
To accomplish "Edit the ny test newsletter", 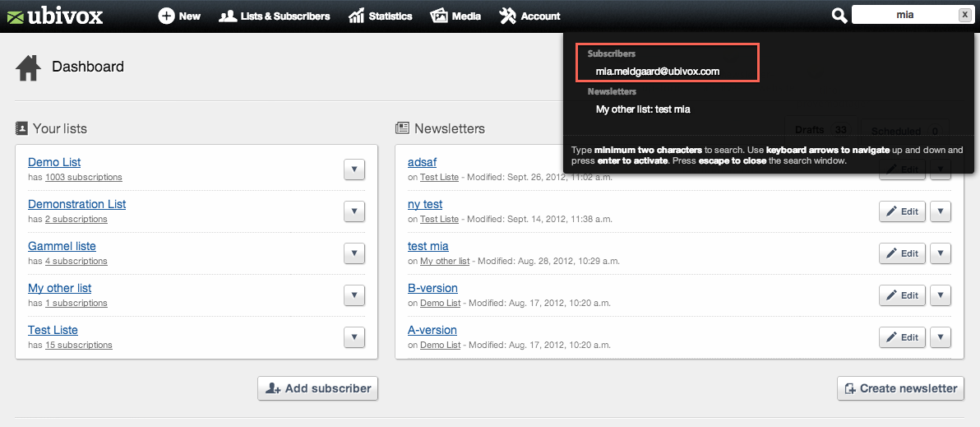I will tap(903, 211).
